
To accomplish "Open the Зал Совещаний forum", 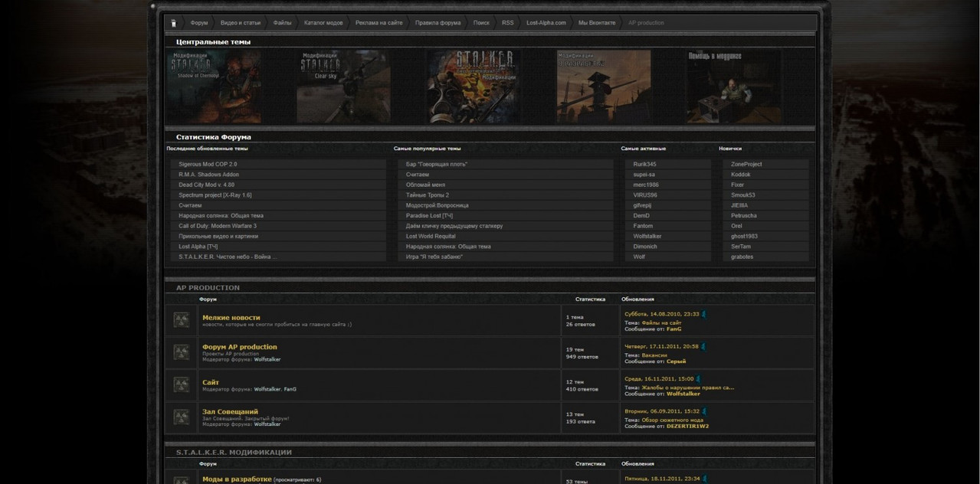I will click(x=231, y=412).
